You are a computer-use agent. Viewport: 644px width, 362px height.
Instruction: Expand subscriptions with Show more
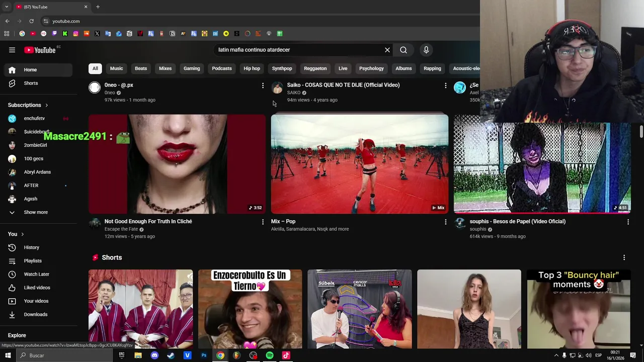[38, 212]
